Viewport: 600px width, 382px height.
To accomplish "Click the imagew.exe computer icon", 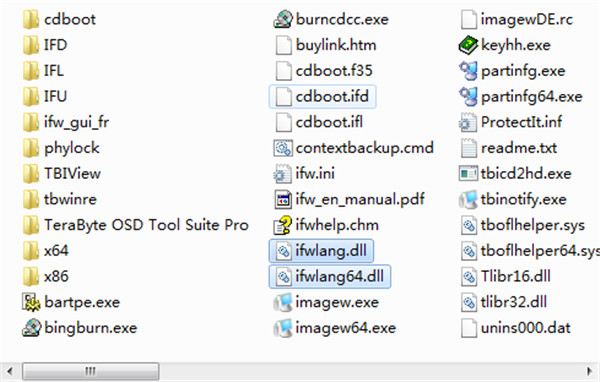I will 283,302.
